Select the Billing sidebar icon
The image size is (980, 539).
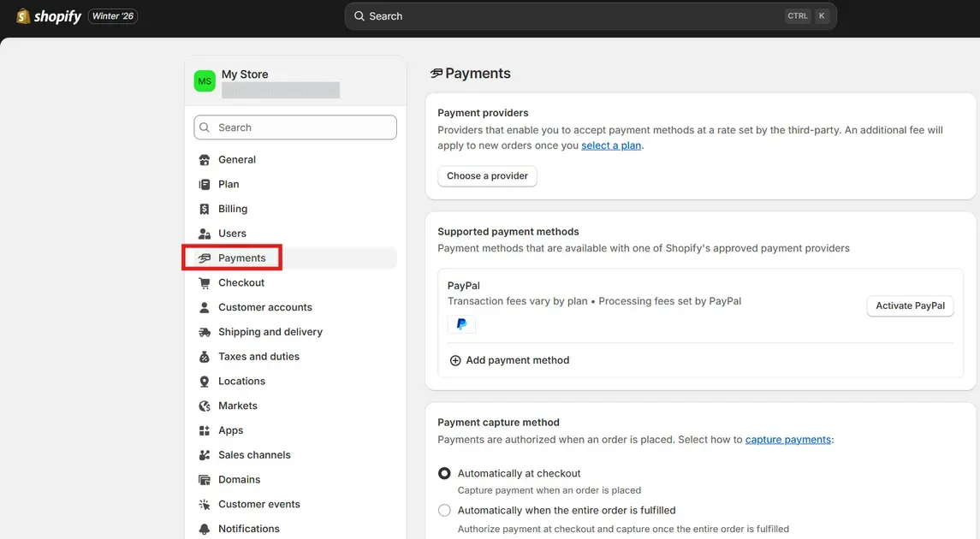click(x=205, y=209)
